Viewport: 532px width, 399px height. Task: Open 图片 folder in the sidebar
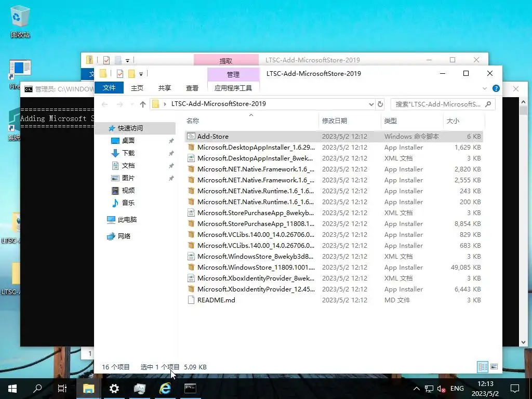pos(128,178)
